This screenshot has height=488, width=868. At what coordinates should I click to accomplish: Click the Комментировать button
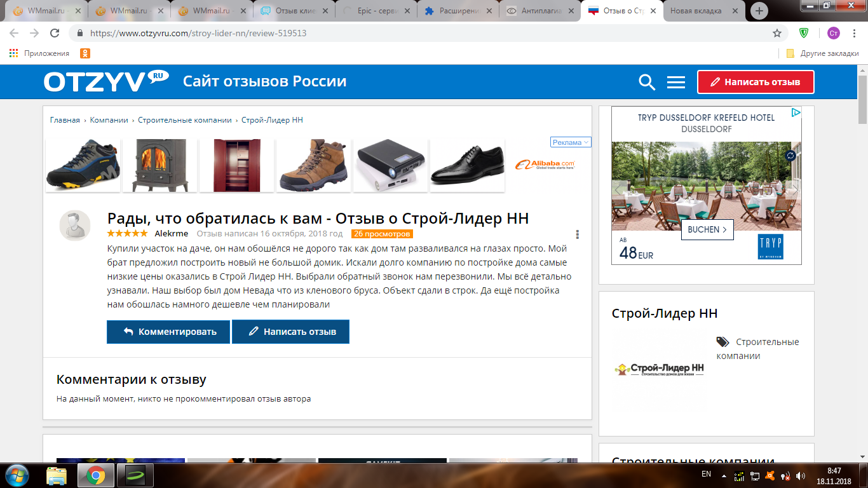click(x=168, y=332)
